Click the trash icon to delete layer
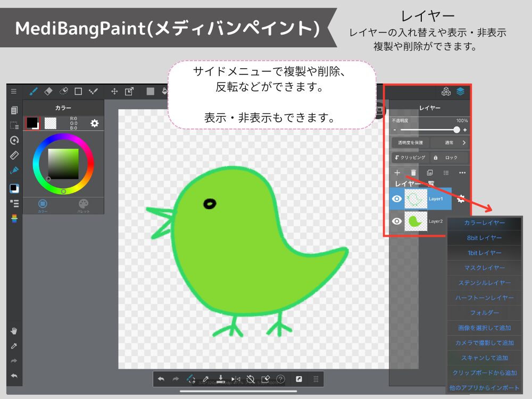 coord(413,173)
